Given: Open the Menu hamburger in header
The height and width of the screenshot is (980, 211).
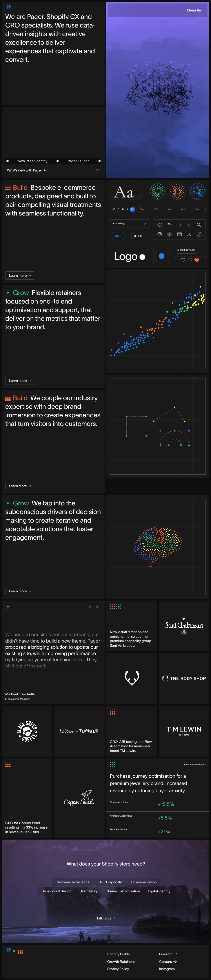Looking at the screenshot, I should tap(193, 10).
